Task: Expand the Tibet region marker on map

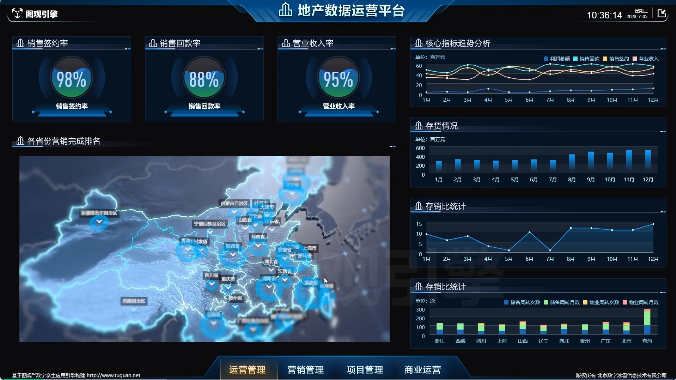Action: [x=134, y=309]
